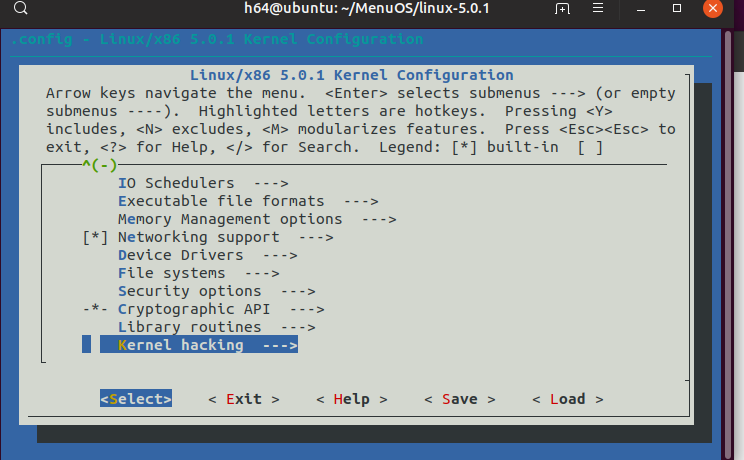Image resolution: width=744 pixels, height=460 pixels.
Task: Click the ---> arrow after Security options
Action: 298,292
